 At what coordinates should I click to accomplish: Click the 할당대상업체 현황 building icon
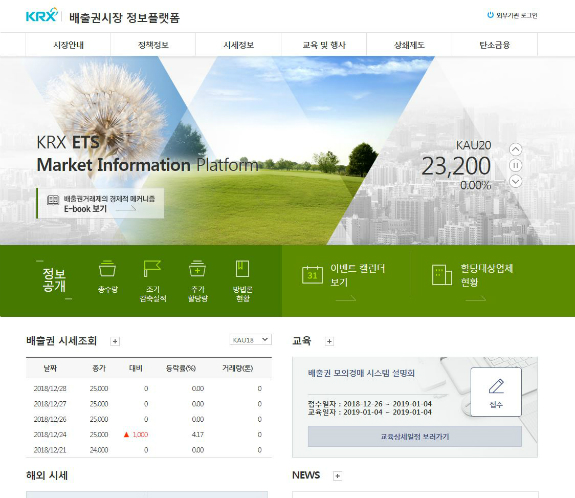tap(442, 275)
